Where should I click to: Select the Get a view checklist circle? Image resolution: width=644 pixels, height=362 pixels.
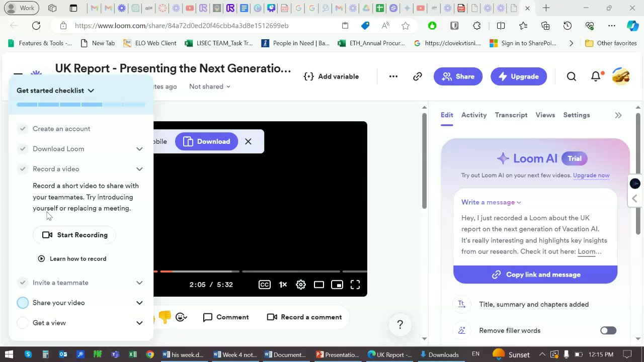point(23,323)
